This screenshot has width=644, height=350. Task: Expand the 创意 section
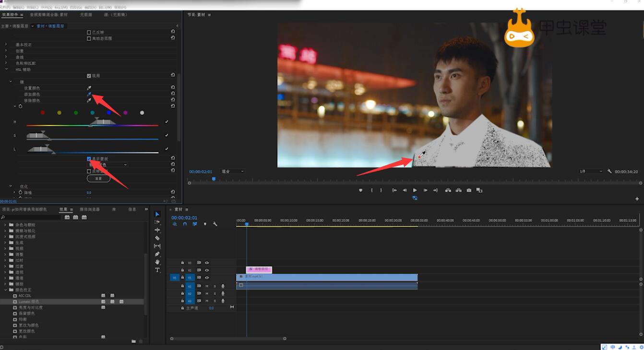click(6, 51)
